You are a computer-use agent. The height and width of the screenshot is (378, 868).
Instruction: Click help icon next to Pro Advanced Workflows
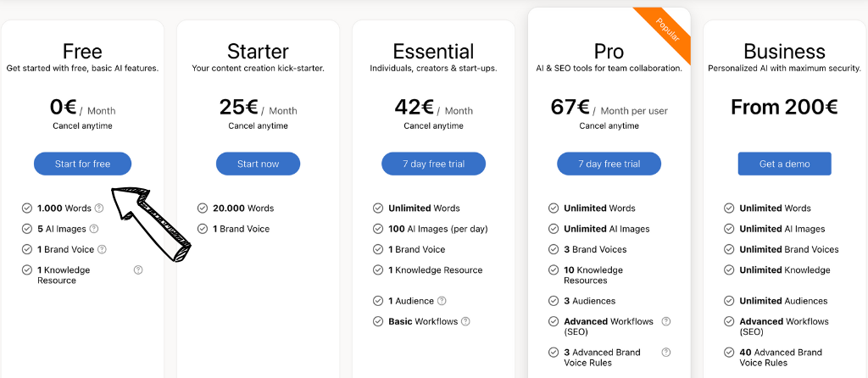click(x=666, y=321)
